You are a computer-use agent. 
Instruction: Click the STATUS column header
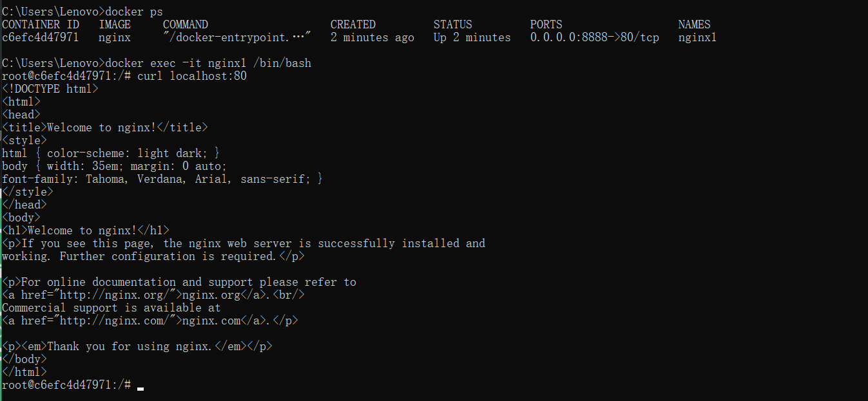[453, 24]
